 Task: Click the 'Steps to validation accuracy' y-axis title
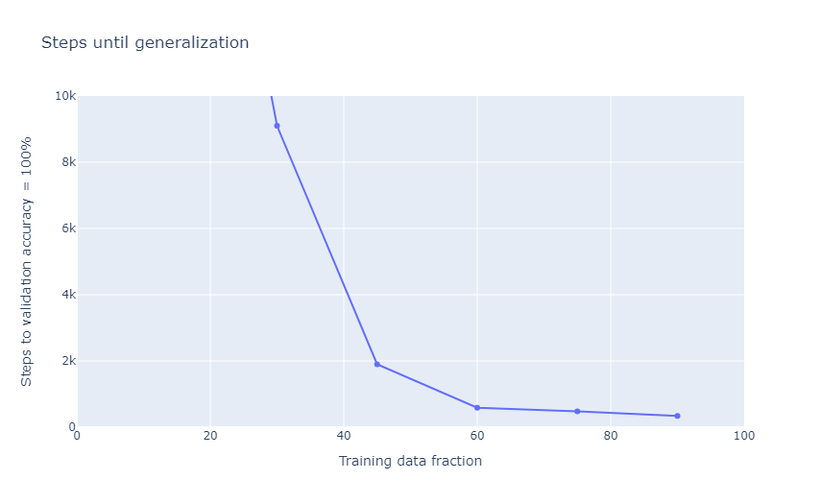(x=27, y=262)
